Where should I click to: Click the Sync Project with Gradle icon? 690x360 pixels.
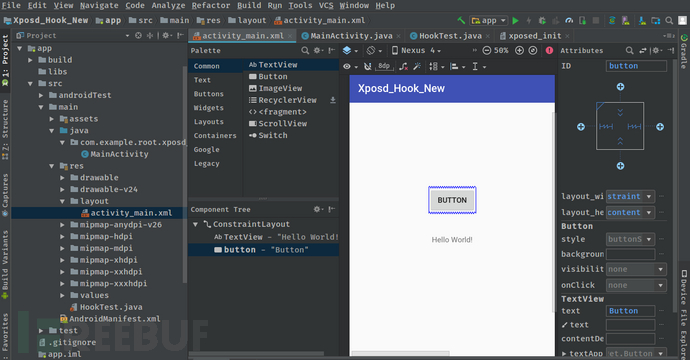612,20
